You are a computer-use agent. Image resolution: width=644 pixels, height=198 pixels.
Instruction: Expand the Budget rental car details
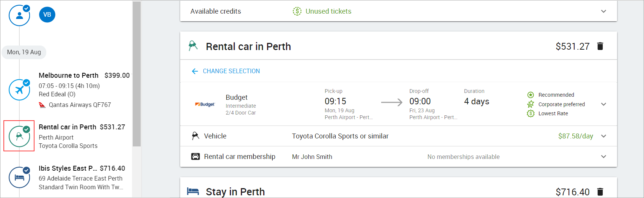coord(603,104)
